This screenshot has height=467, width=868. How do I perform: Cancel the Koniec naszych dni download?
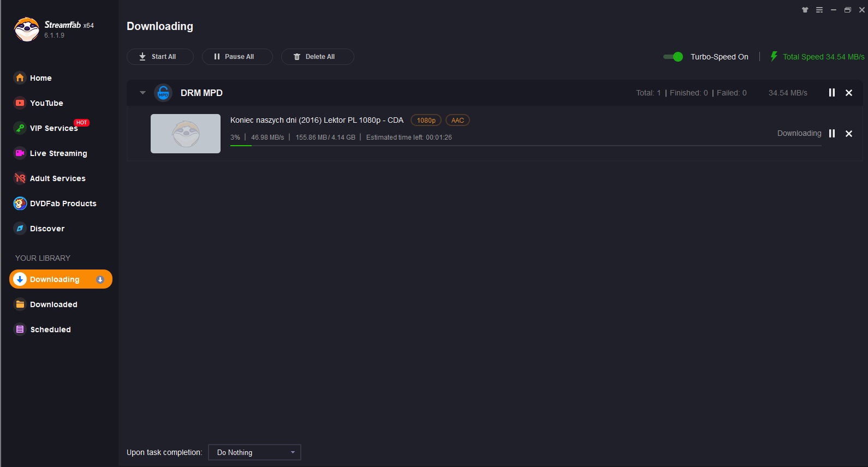[x=849, y=134]
